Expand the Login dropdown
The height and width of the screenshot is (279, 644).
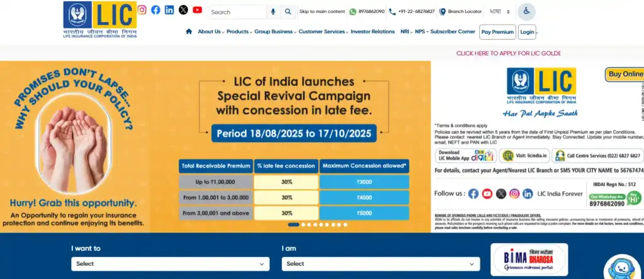pos(528,32)
